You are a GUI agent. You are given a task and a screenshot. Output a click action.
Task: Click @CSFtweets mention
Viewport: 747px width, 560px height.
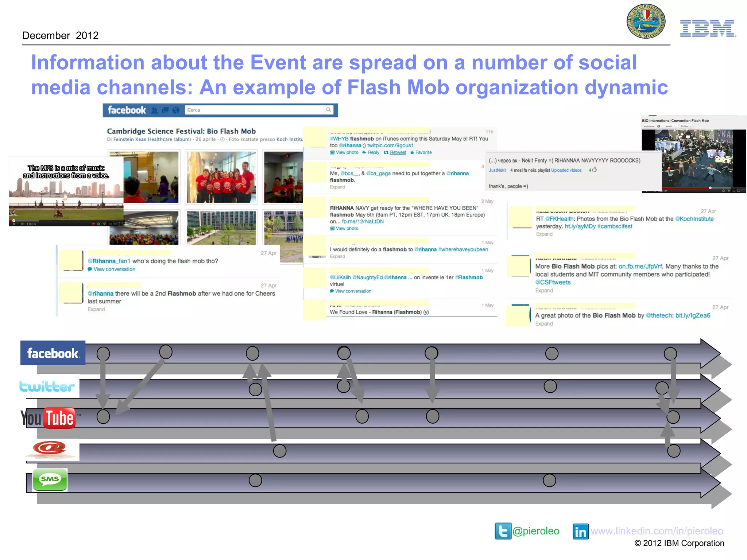click(x=553, y=282)
